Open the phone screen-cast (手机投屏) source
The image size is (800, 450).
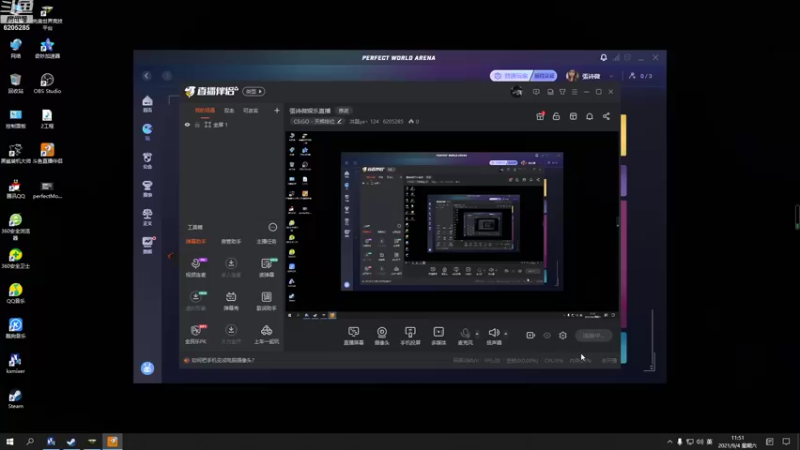tap(410, 336)
